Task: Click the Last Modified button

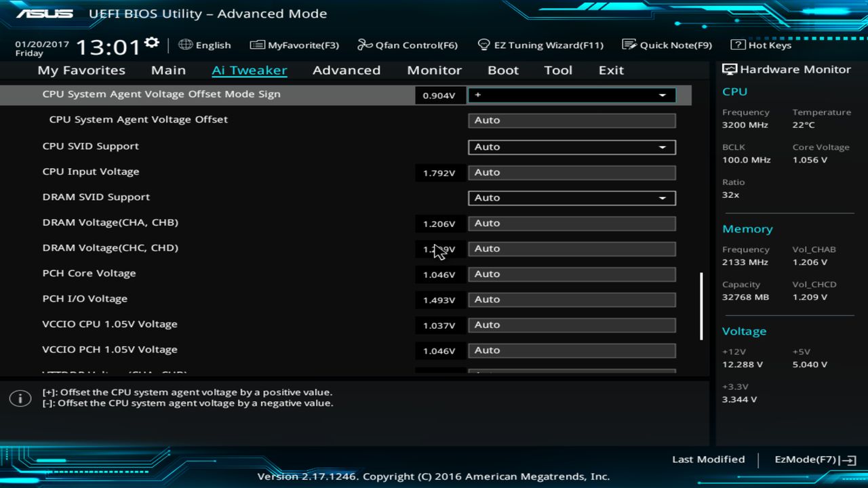Action: point(708,459)
